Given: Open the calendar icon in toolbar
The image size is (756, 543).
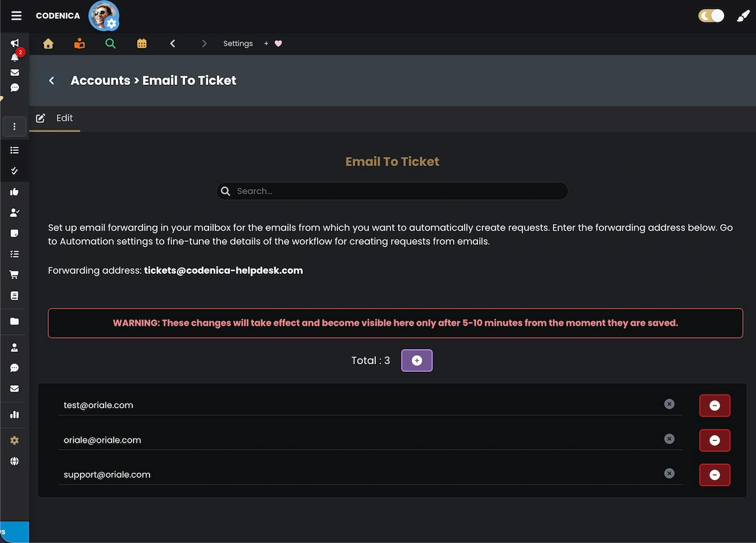Looking at the screenshot, I should click(142, 43).
